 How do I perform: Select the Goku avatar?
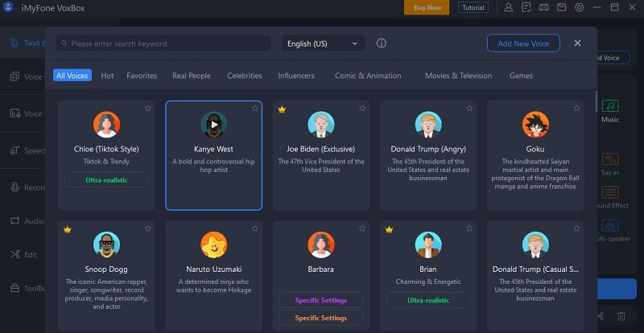click(x=535, y=125)
